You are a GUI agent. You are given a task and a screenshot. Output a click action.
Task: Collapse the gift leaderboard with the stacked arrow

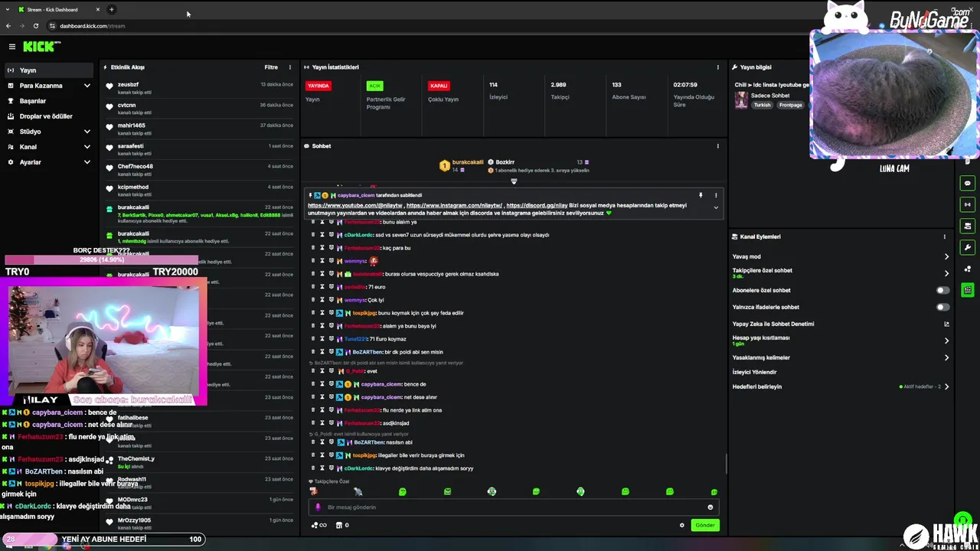tap(514, 181)
